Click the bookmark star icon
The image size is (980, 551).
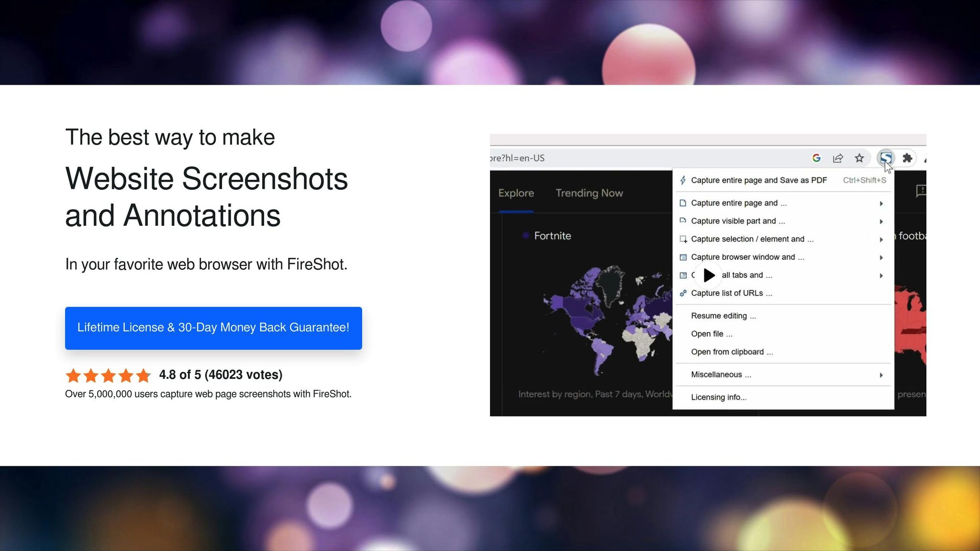pos(859,158)
